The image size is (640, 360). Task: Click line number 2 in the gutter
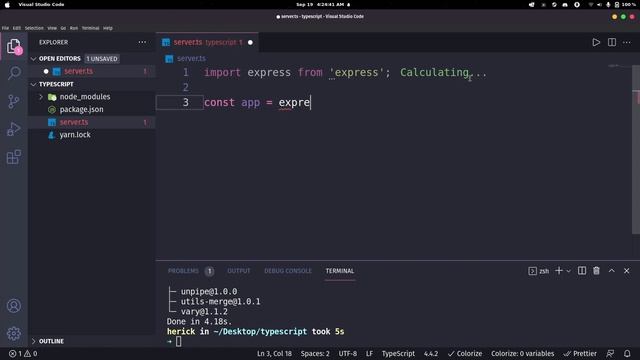click(x=186, y=87)
